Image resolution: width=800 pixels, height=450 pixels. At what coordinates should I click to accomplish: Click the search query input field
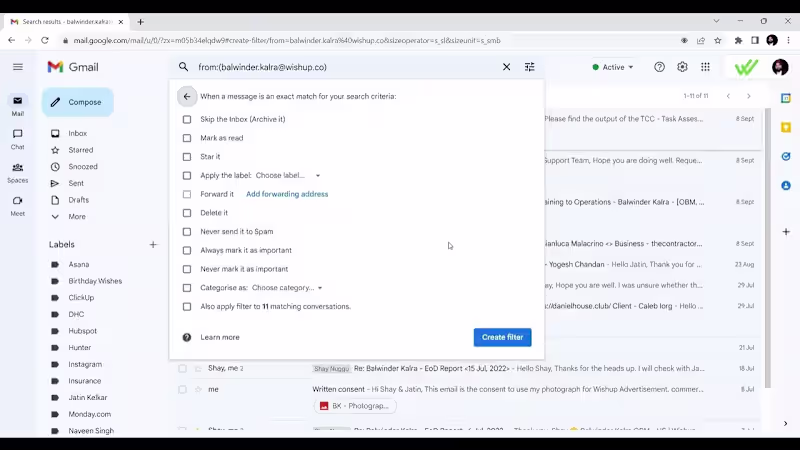345,67
